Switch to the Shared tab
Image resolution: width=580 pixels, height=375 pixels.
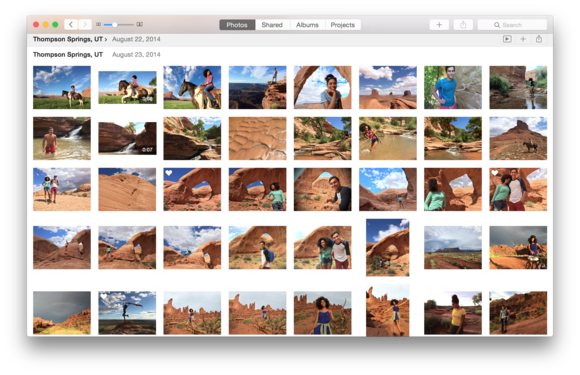[272, 25]
